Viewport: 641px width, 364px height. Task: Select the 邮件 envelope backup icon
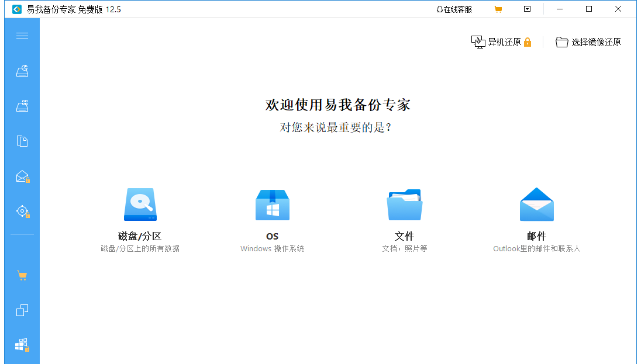537,204
